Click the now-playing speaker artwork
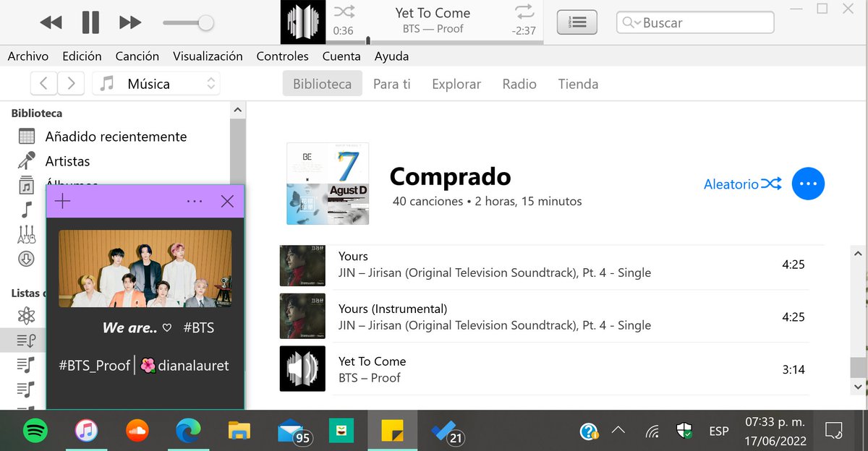Screen dimensions: 868x451 tap(302, 369)
